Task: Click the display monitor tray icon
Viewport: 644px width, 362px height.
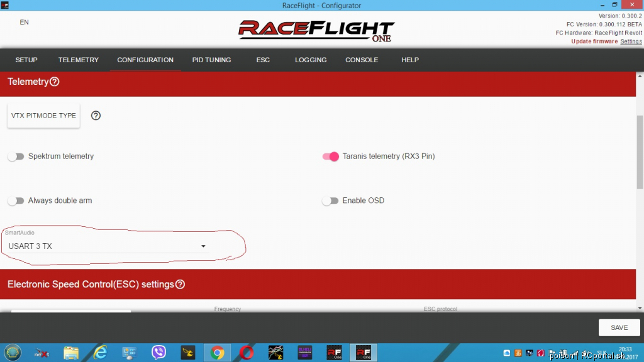Action: (x=530, y=353)
